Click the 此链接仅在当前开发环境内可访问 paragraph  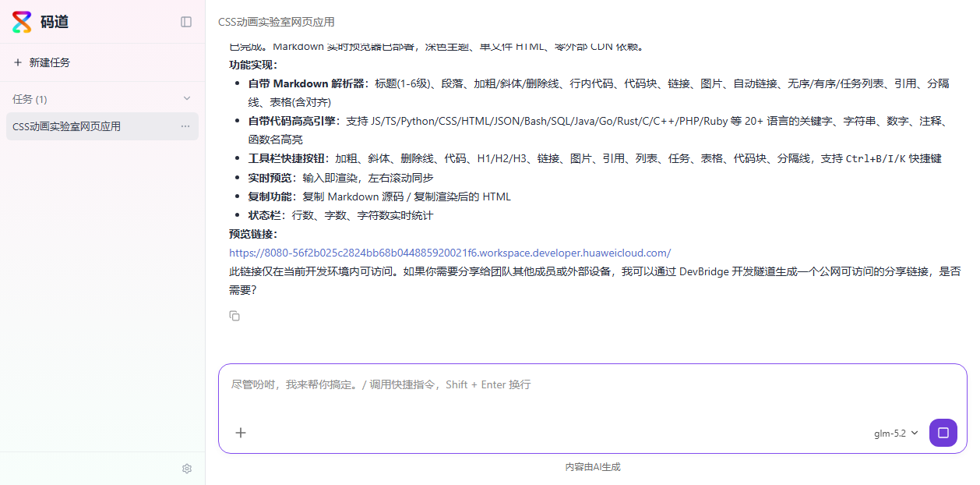click(594, 281)
